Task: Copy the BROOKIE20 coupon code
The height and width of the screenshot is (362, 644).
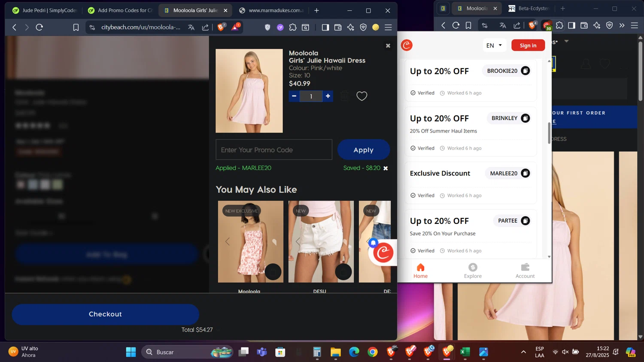Action: click(x=525, y=71)
